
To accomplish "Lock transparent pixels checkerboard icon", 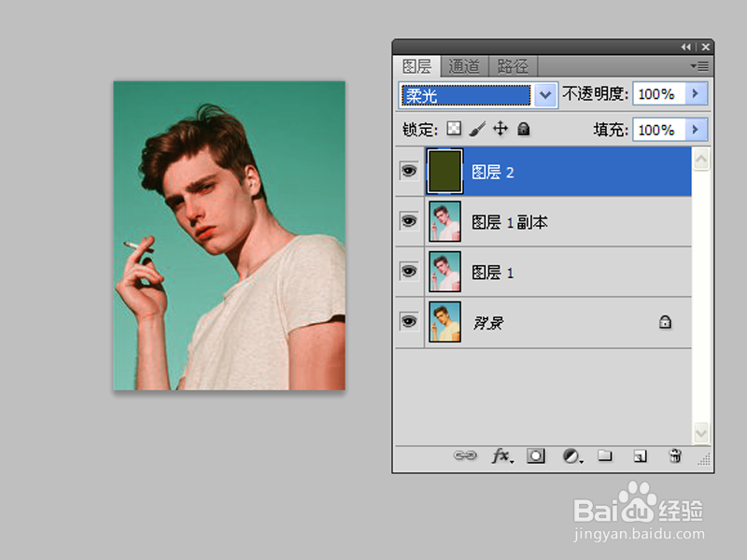I will click(x=454, y=129).
